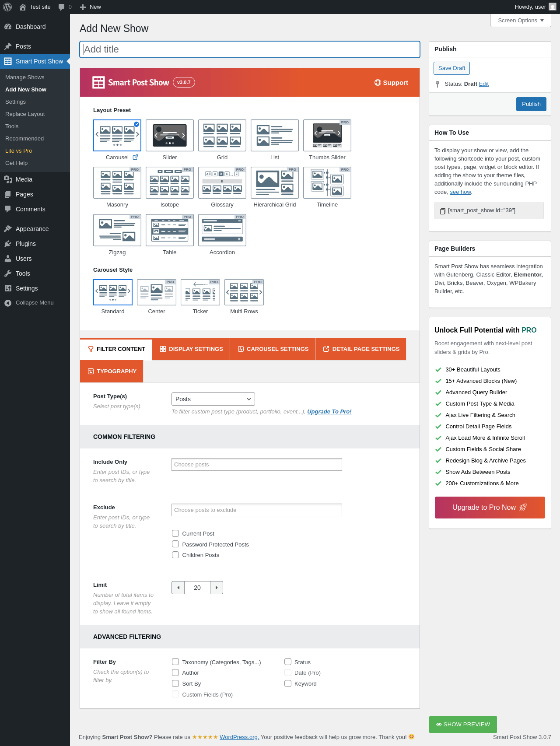Viewport: 560px width, 746px height.
Task: Open Manage Shows submenu item
Action: 25,77
